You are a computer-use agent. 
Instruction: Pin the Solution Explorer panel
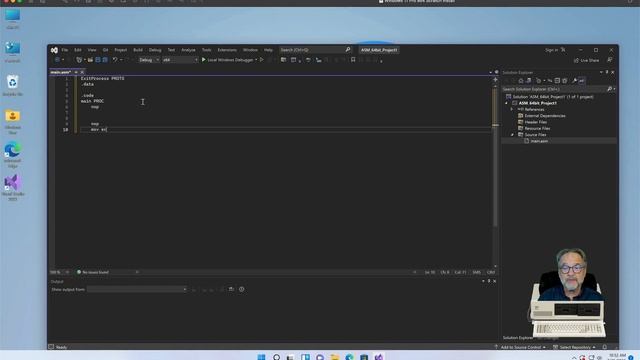(x=607, y=72)
